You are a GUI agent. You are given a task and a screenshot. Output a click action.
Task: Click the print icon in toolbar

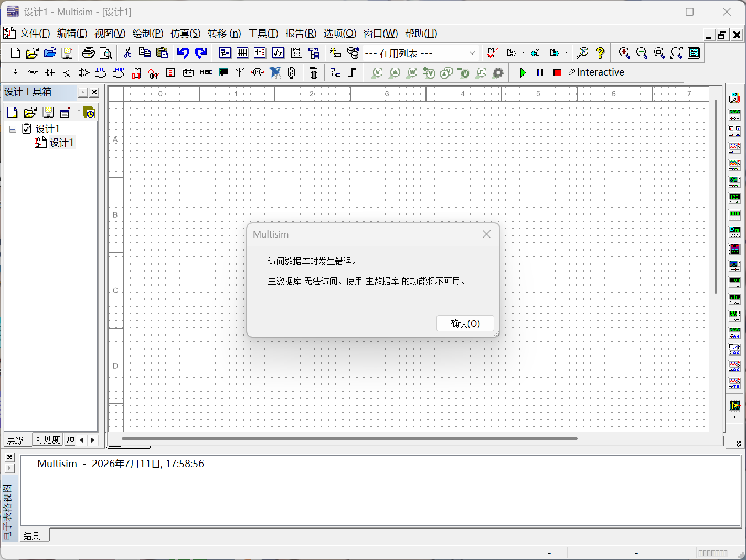[x=89, y=52]
